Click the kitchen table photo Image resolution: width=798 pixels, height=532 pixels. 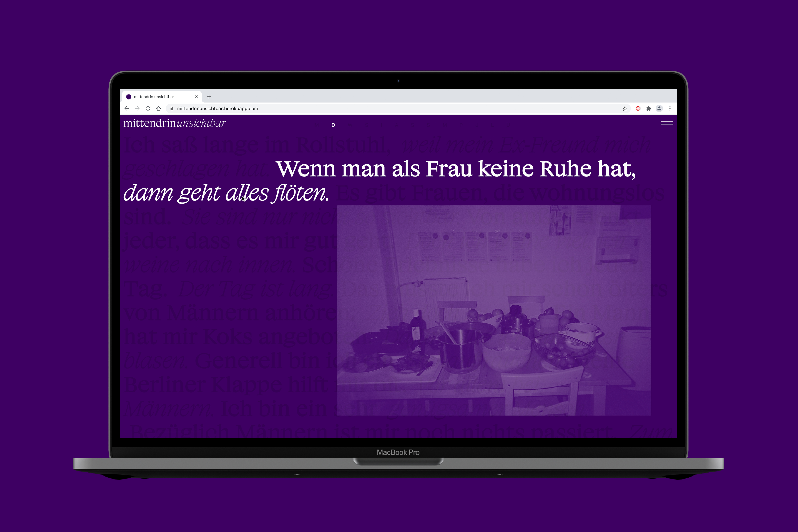pos(494,310)
